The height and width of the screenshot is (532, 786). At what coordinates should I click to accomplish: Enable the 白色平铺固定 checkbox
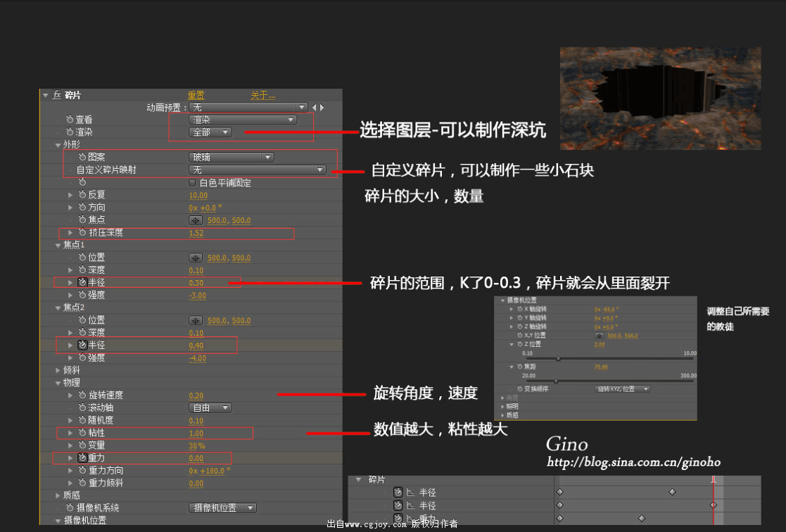(193, 183)
